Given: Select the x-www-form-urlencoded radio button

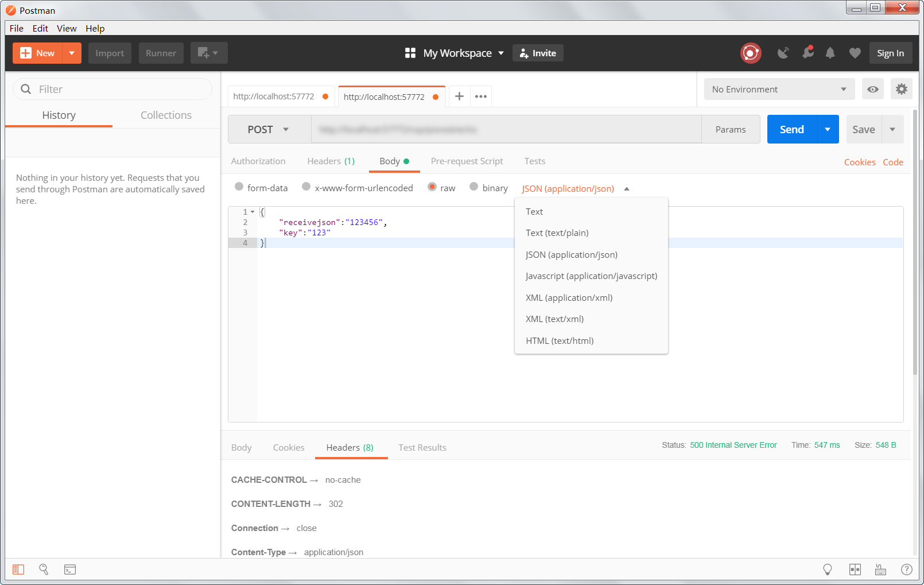Looking at the screenshot, I should (x=306, y=187).
